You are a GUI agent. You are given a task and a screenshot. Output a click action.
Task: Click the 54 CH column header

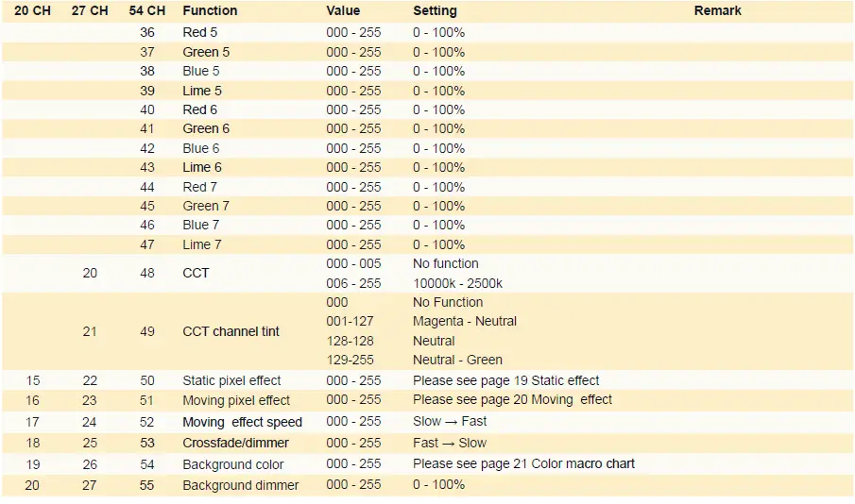click(x=147, y=10)
